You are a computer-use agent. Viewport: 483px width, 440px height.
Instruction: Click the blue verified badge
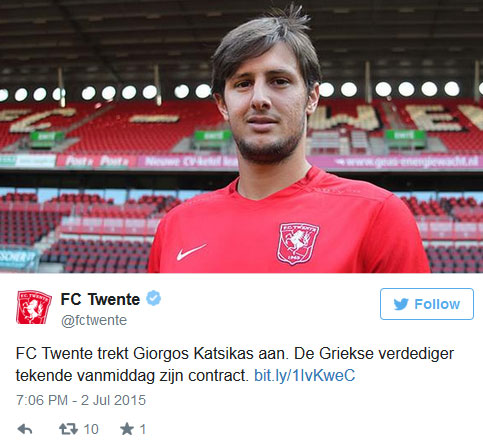point(154,298)
